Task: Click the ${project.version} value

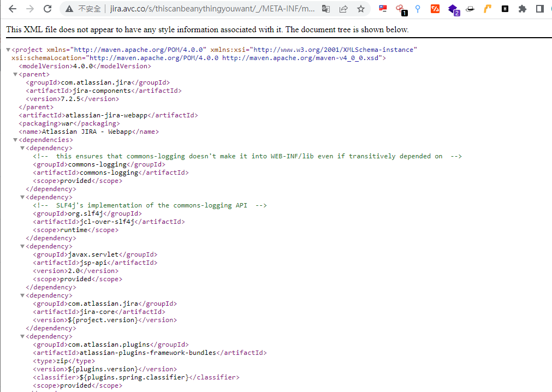Action: [102, 320]
